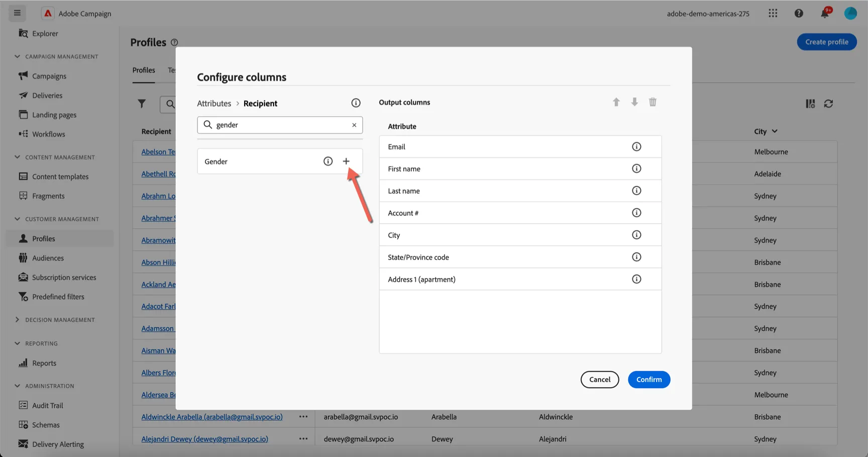This screenshot has height=457, width=868.
Task: Refresh the profiles list
Action: (829, 104)
